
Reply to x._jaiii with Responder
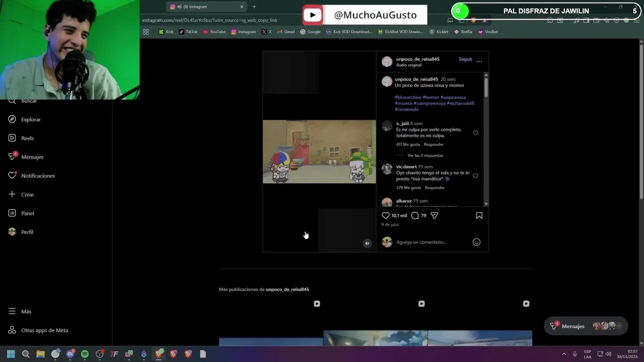click(434, 145)
